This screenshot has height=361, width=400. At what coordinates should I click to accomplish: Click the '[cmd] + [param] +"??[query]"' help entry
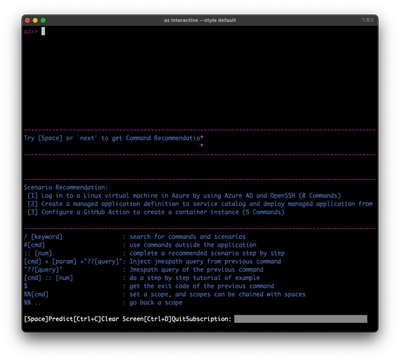[x=73, y=261]
